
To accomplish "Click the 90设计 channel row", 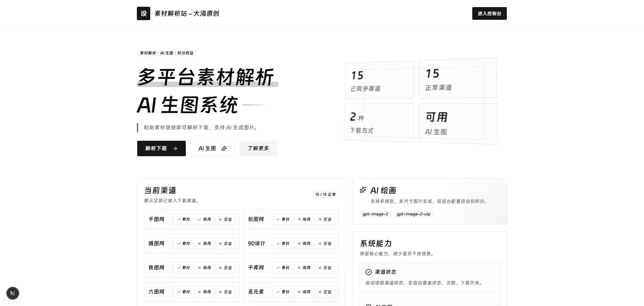I will coord(291,244).
